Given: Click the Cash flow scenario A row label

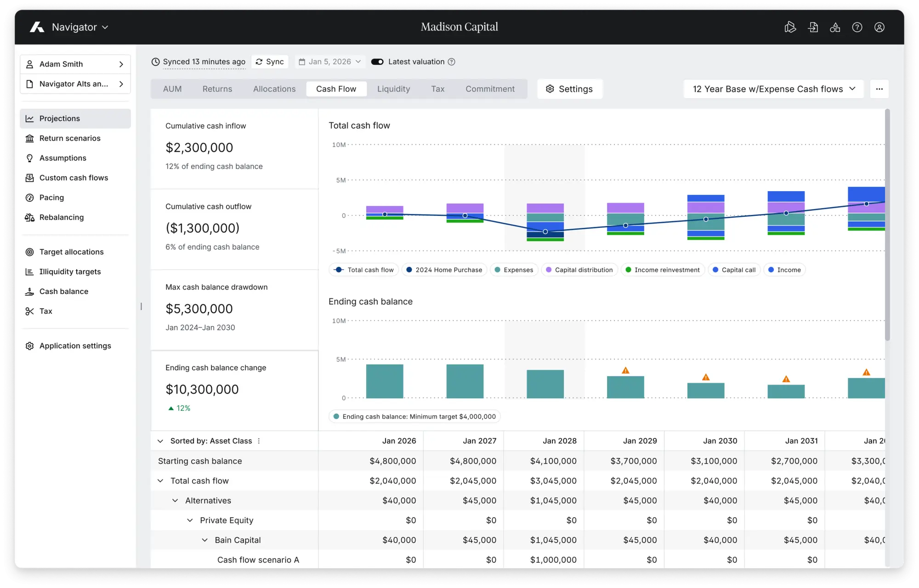Looking at the screenshot, I should point(258,560).
